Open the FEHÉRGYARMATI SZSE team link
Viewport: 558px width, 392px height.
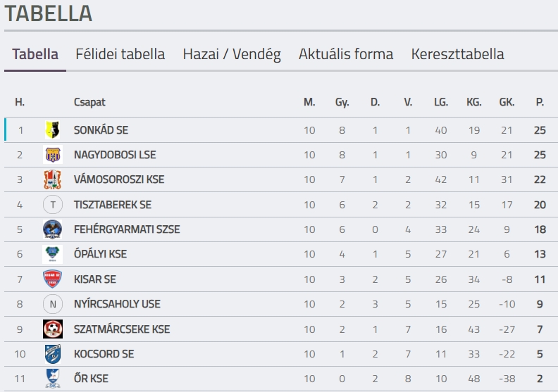click(x=127, y=229)
